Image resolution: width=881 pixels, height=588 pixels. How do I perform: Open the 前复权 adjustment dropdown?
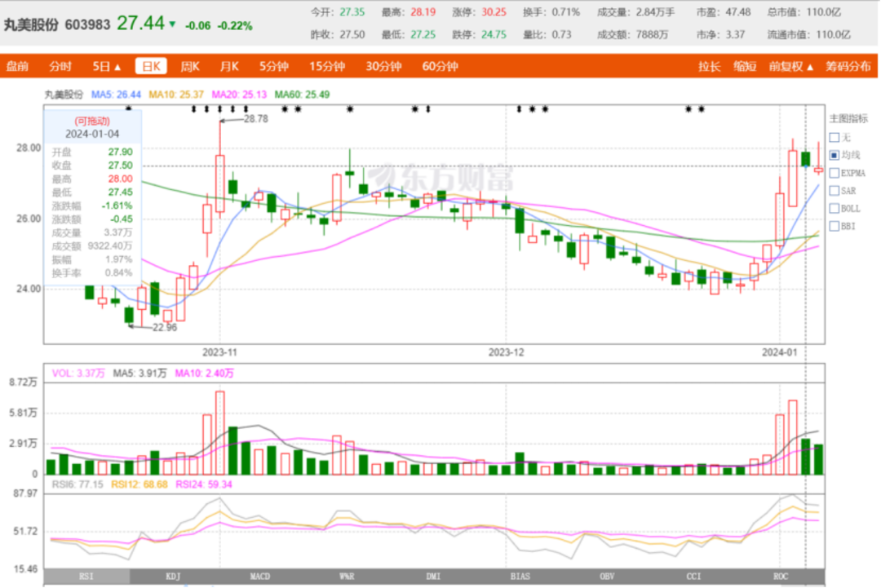(x=791, y=66)
